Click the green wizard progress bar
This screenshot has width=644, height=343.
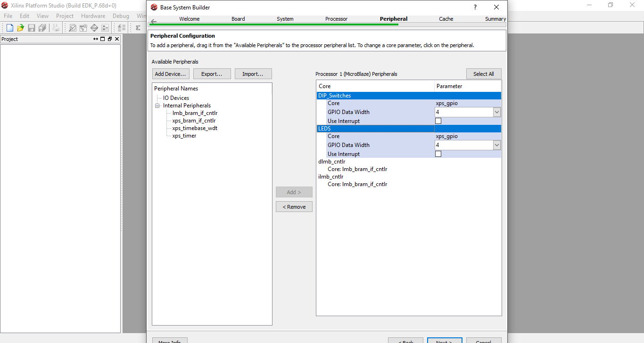tap(274, 24)
